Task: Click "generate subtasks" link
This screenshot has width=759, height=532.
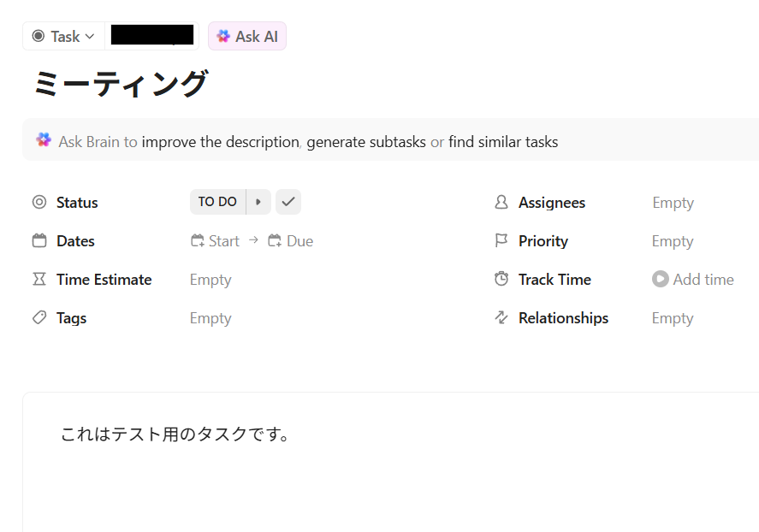Action: 366,142
